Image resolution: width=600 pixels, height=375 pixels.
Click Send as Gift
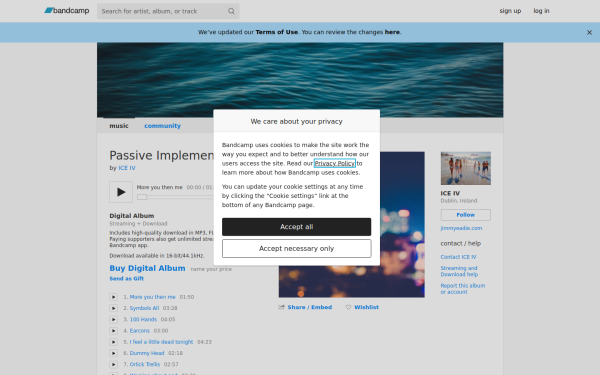point(127,279)
